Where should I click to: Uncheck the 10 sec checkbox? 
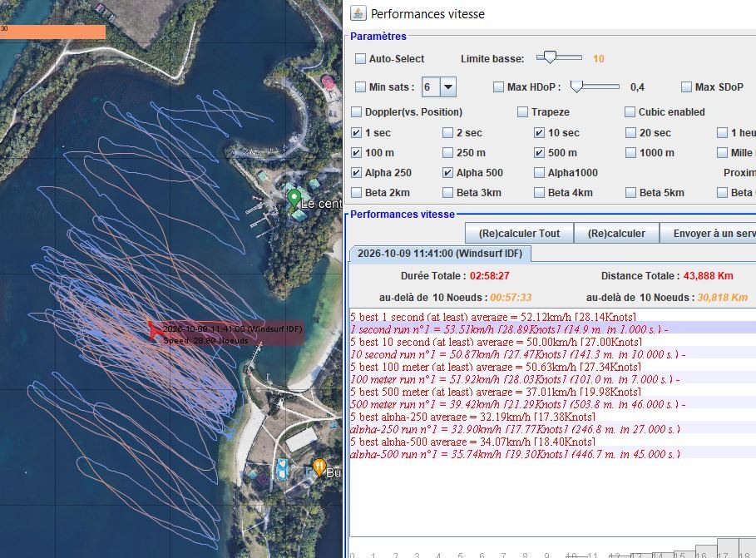click(540, 132)
